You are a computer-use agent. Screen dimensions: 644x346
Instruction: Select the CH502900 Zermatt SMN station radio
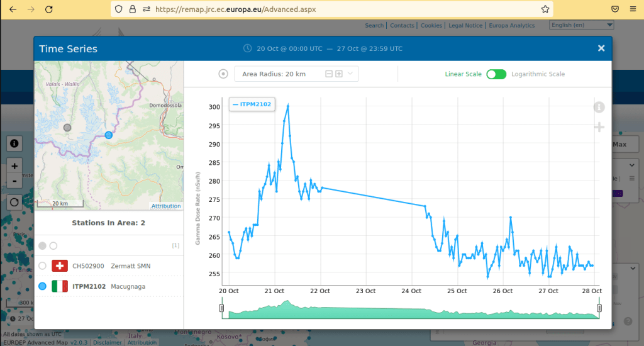coord(42,266)
